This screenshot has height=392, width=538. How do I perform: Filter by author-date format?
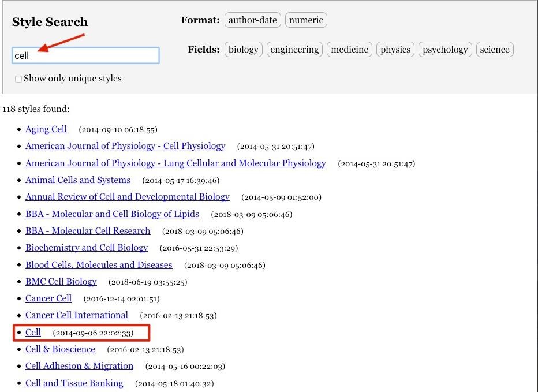pos(252,20)
